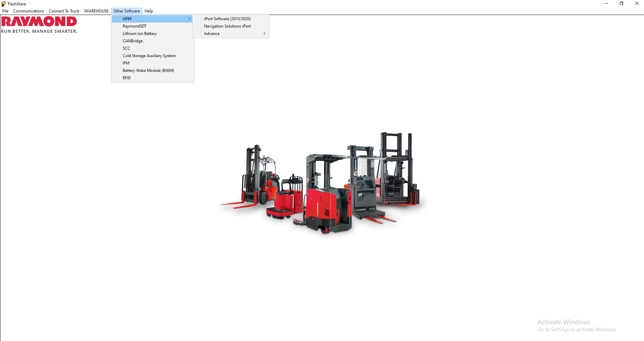Open the Help menu
Screen dimensions: 644x341
click(x=149, y=11)
